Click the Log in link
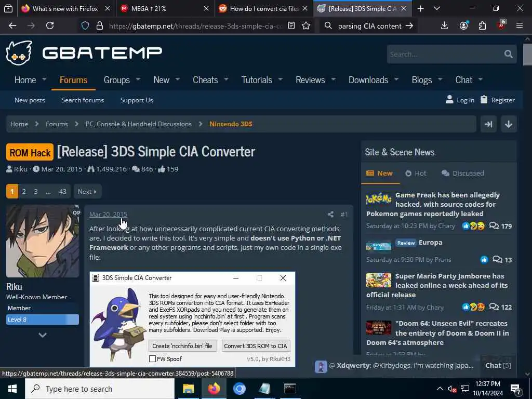 [460, 100]
